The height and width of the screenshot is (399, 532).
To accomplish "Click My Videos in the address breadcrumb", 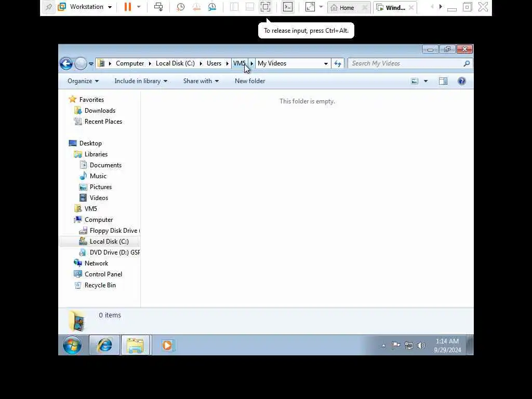I will point(272,63).
